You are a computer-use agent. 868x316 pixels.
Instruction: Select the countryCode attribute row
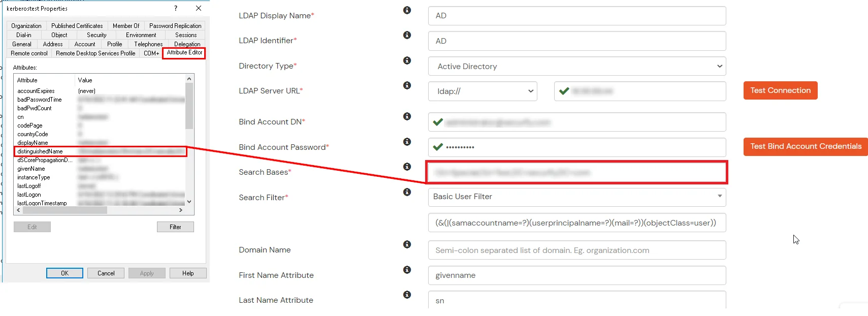point(100,134)
